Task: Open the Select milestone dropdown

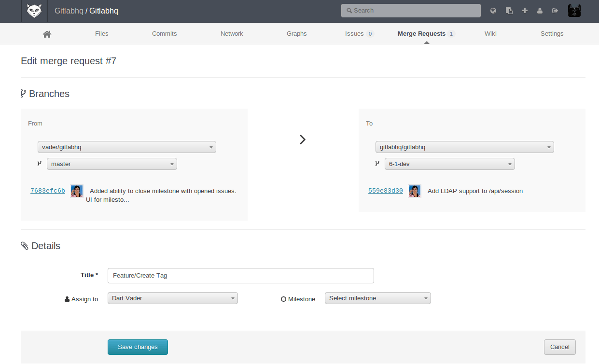Action: (377, 298)
